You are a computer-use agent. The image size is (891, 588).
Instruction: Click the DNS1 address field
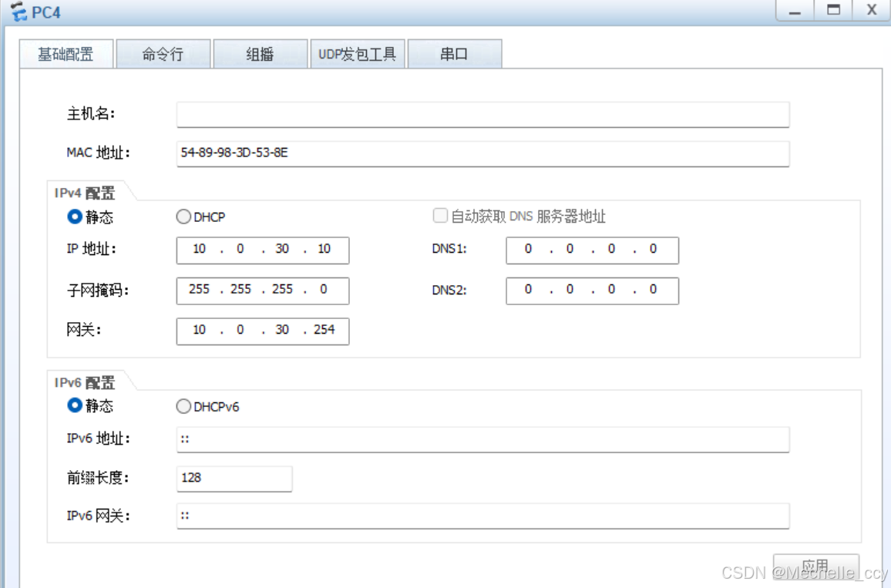point(592,250)
